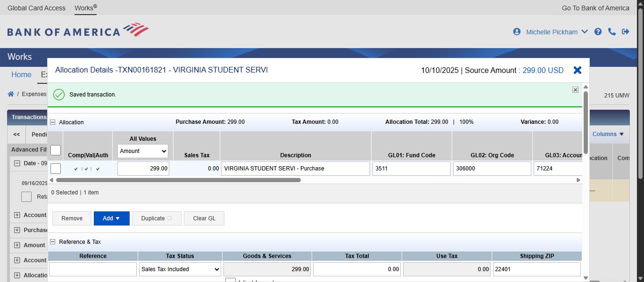644x282 pixels.
Task: Open the help question mark icon
Action: point(598,32)
